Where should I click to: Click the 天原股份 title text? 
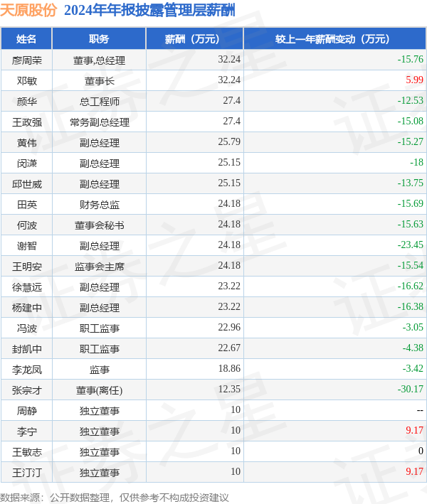[28, 10]
